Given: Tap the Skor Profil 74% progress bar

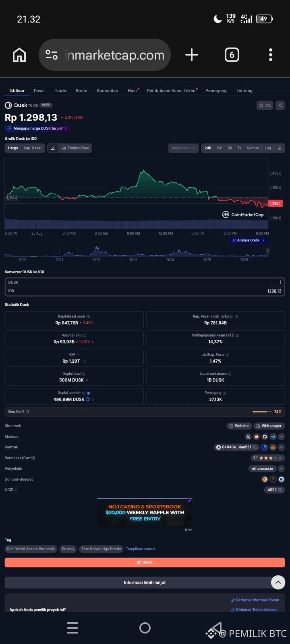Looking at the screenshot, I should 262,412.
